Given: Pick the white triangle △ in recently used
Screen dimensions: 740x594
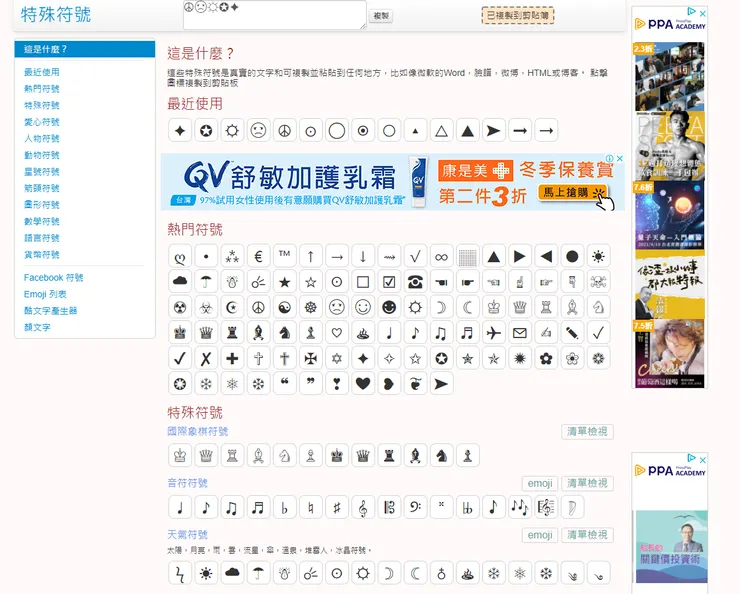Looking at the screenshot, I should pos(441,130).
